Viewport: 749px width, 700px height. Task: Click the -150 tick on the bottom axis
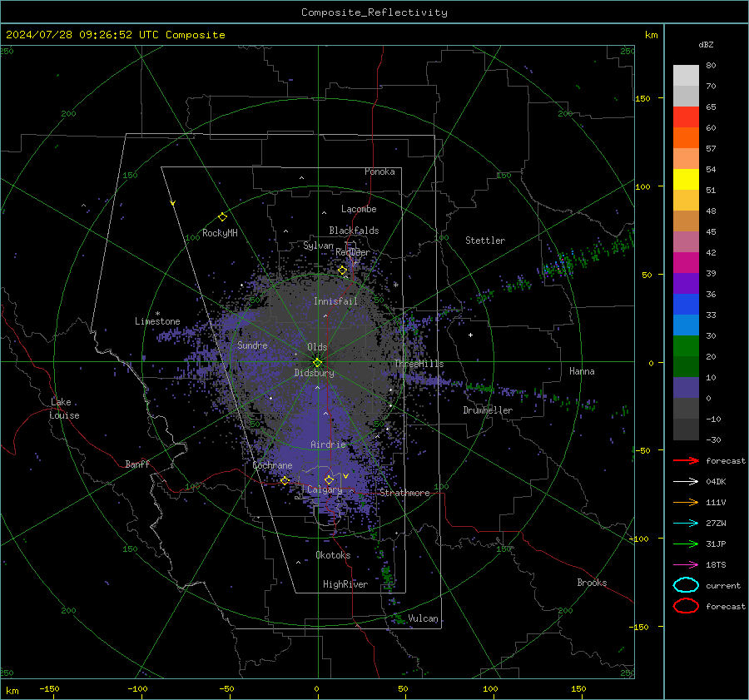coord(49,688)
